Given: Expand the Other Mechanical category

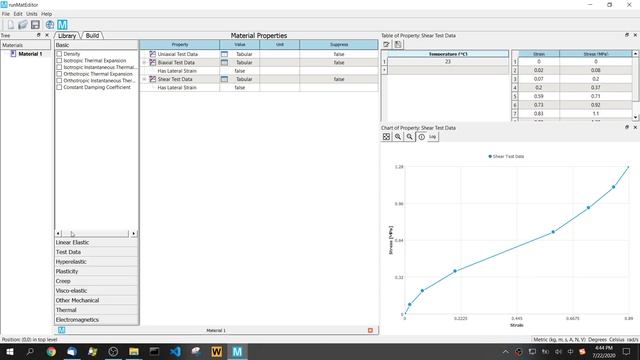Looking at the screenshot, I should (96, 300).
